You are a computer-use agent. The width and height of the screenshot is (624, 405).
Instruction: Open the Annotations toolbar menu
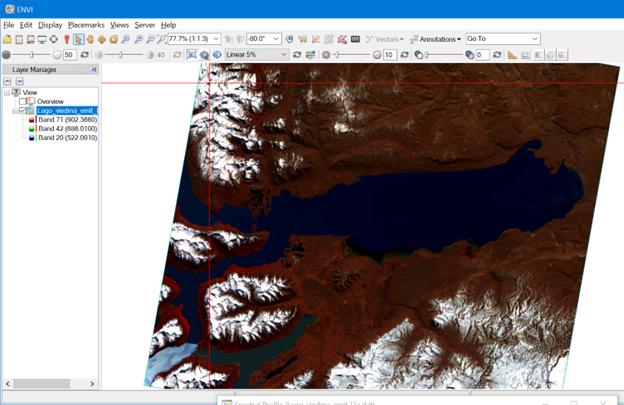(x=435, y=39)
